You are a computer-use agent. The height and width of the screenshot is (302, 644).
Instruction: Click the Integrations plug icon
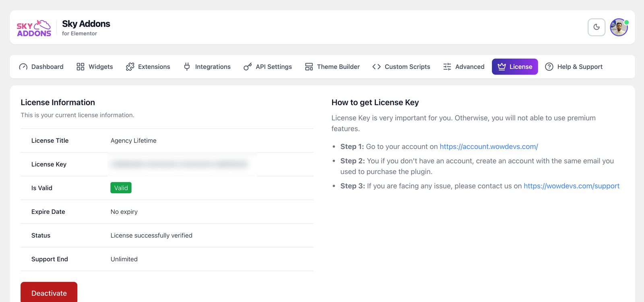[187, 67]
